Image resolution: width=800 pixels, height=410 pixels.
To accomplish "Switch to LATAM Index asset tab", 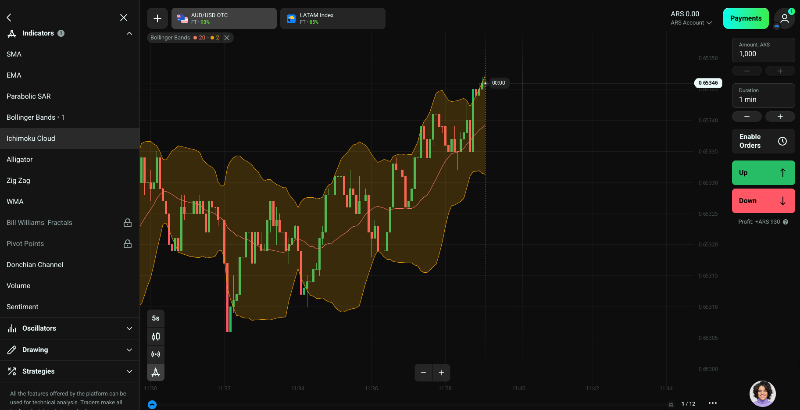I will click(333, 18).
